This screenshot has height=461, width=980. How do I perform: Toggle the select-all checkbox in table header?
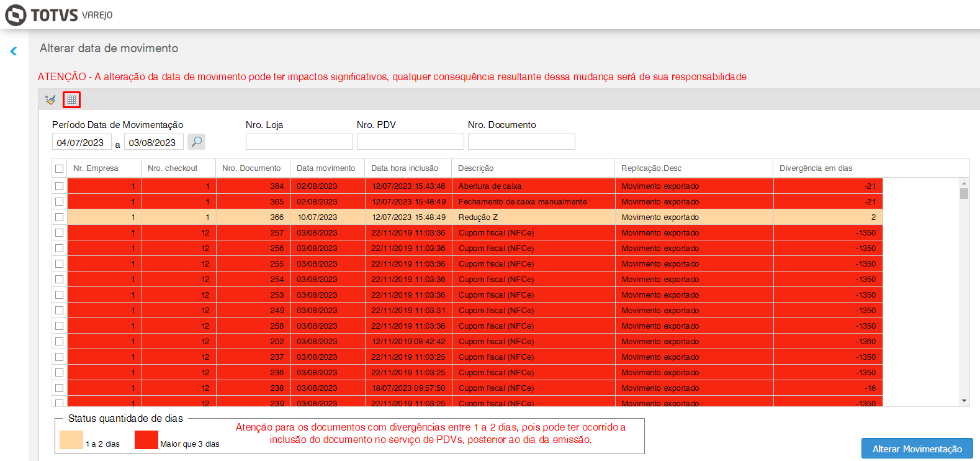pos(59,168)
